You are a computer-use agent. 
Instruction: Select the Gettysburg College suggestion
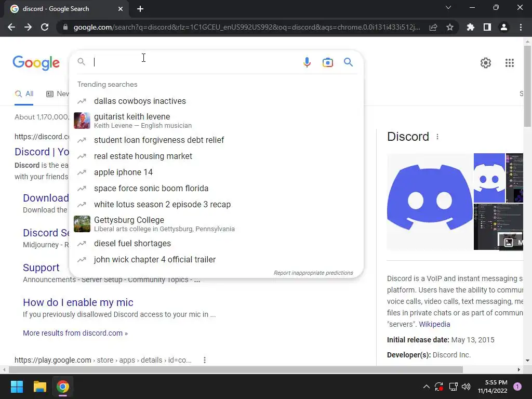point(216,224)
